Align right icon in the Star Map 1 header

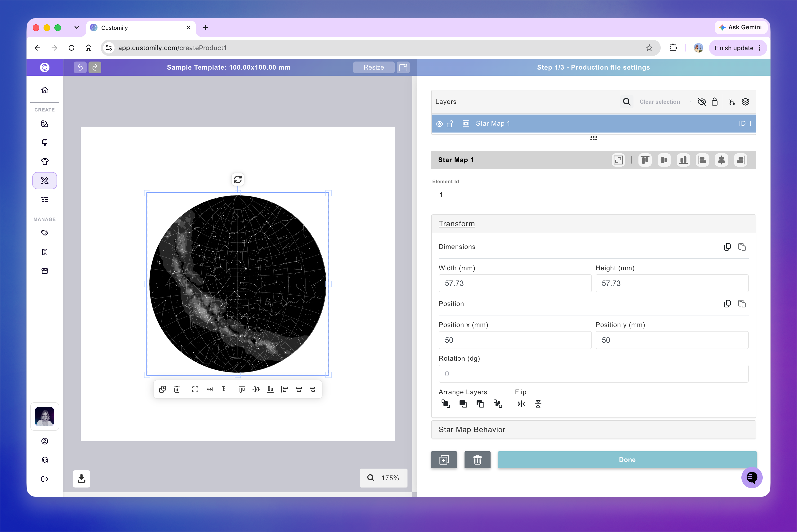[741, 160]
